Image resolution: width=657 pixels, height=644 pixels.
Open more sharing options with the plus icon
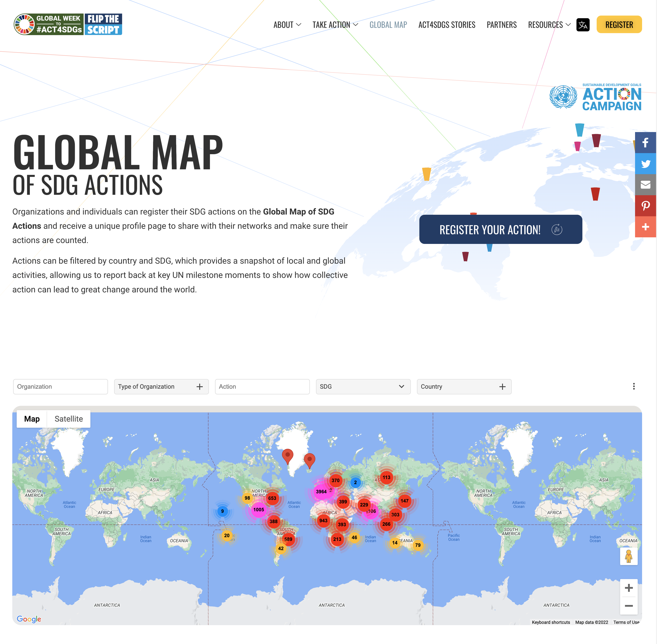[646, 227]
